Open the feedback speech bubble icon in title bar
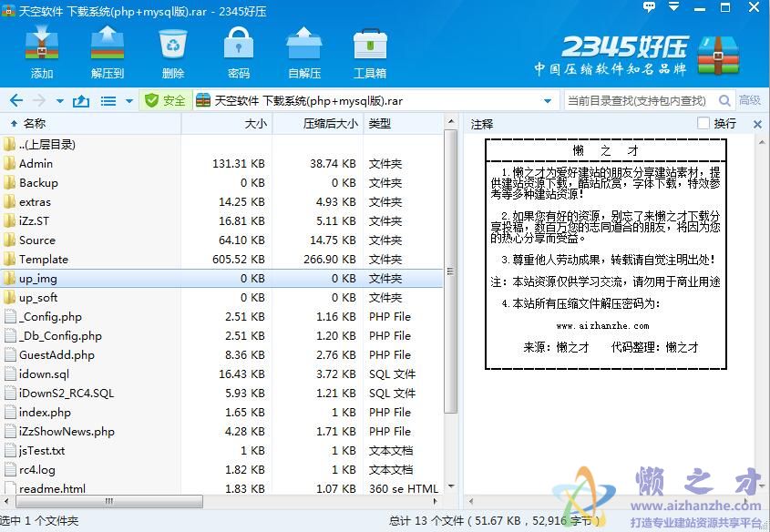Viewport: 770px width, 532px height. click(649, 7)
